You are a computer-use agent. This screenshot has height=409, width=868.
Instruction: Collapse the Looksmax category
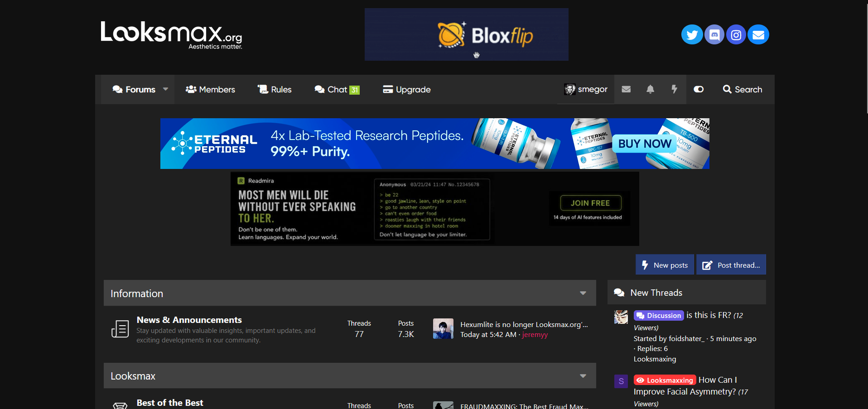[583, 376]
